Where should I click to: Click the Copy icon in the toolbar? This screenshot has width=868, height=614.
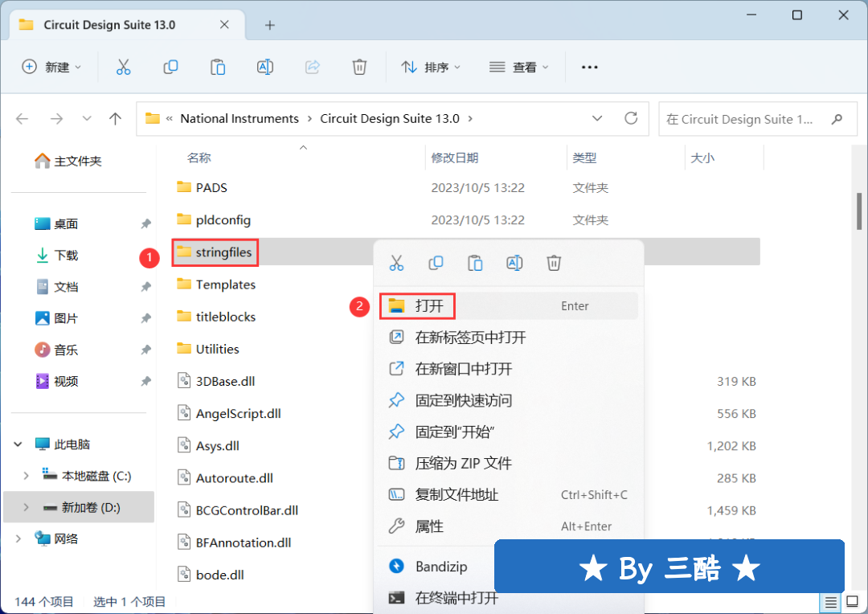(x=170, y=67)
